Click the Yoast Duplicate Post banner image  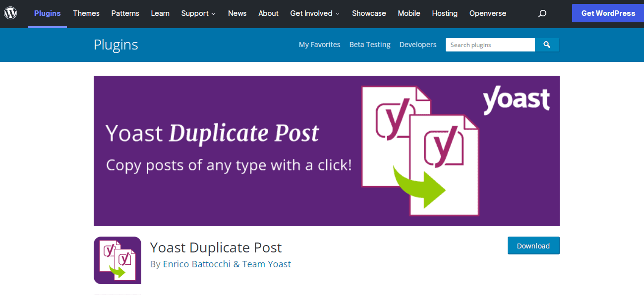pos(326,150)
